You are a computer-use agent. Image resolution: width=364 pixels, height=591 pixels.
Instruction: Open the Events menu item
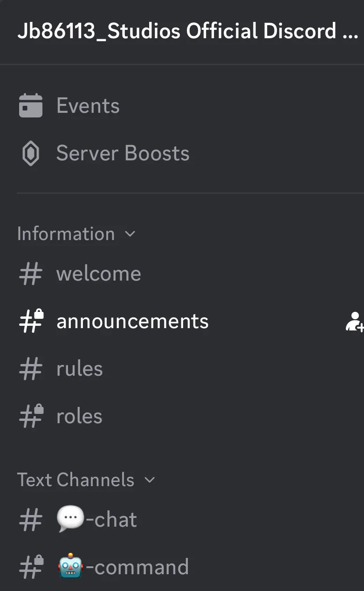coord(88,106)
